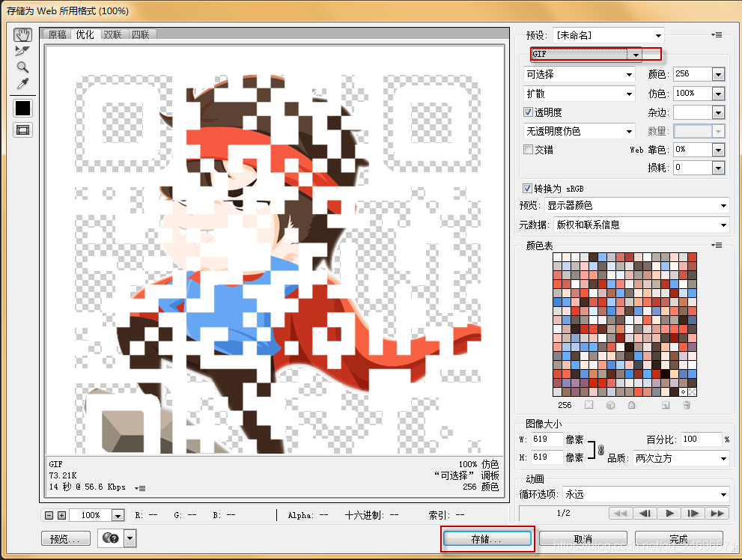This screenshot has height=560, width=742.
Task: Toggle the 转换为 sRGB checkbox
Action: tap(527, 188)
